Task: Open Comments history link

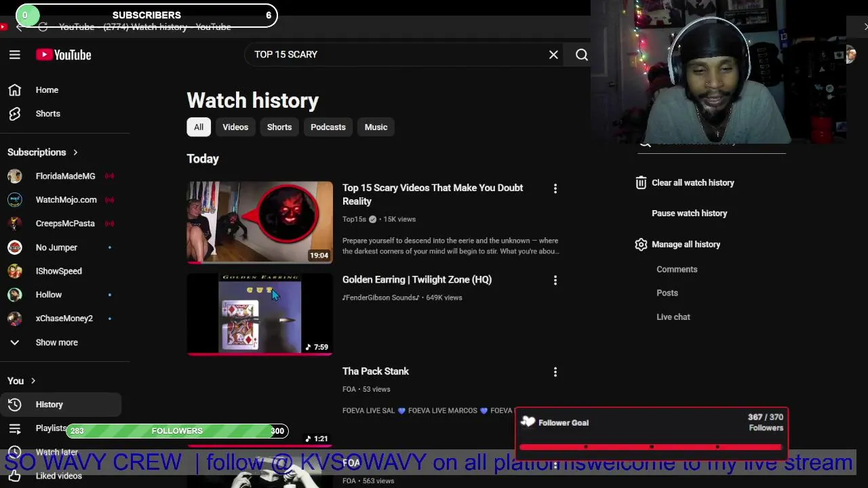Action: [x=677, y=270]
